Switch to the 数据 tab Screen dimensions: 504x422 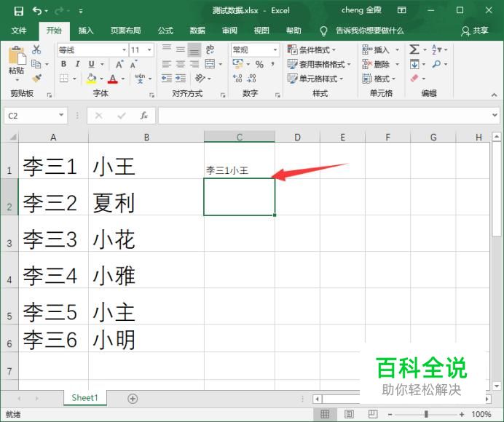(197, 31)
